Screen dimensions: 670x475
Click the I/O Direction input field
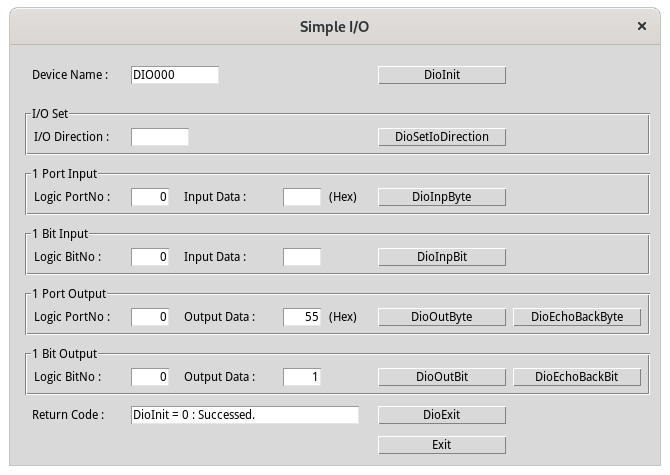coord(159,137)
